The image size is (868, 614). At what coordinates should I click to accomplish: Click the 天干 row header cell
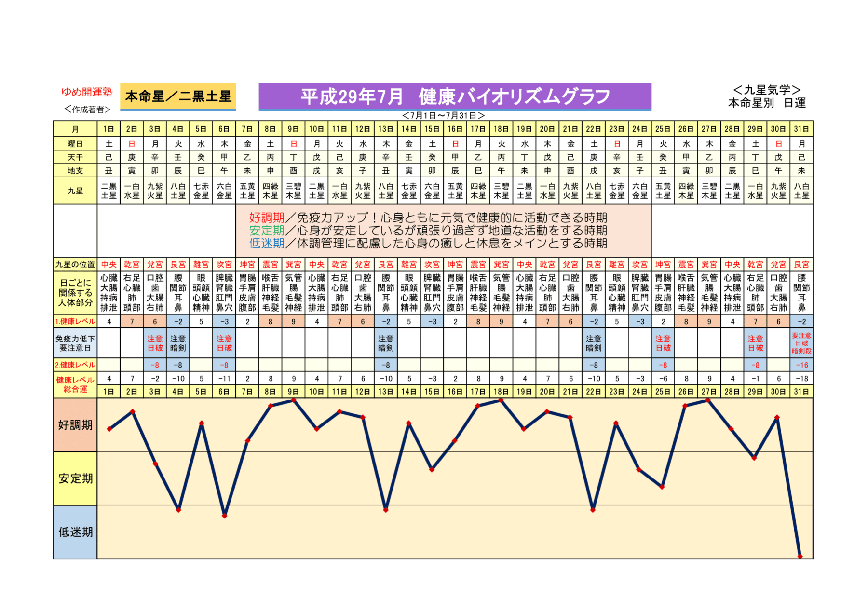click(x=75, y=157)
